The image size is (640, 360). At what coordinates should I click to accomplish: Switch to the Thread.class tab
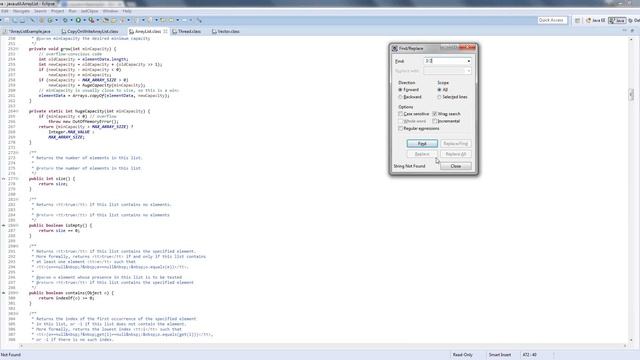(x=187, y=31)
